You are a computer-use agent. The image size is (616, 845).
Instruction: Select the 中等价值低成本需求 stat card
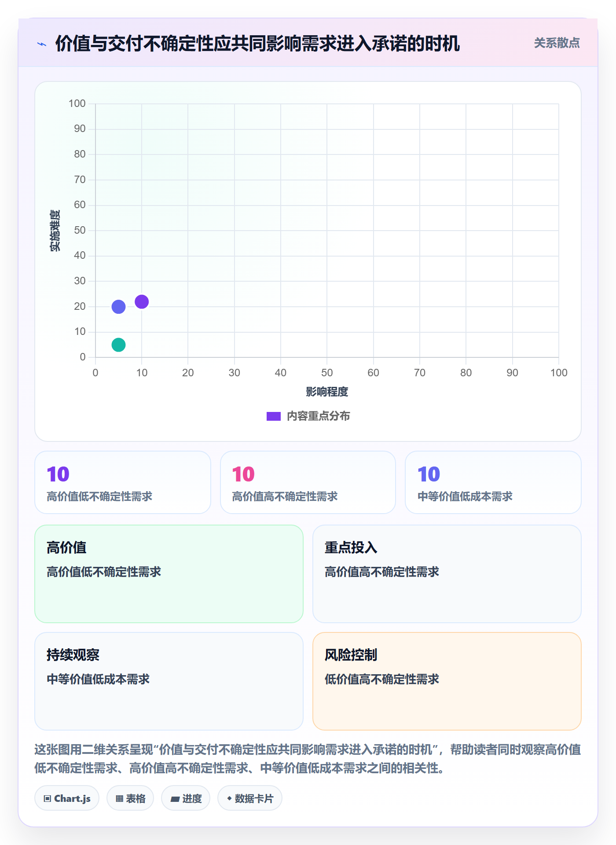coord(493,482)
